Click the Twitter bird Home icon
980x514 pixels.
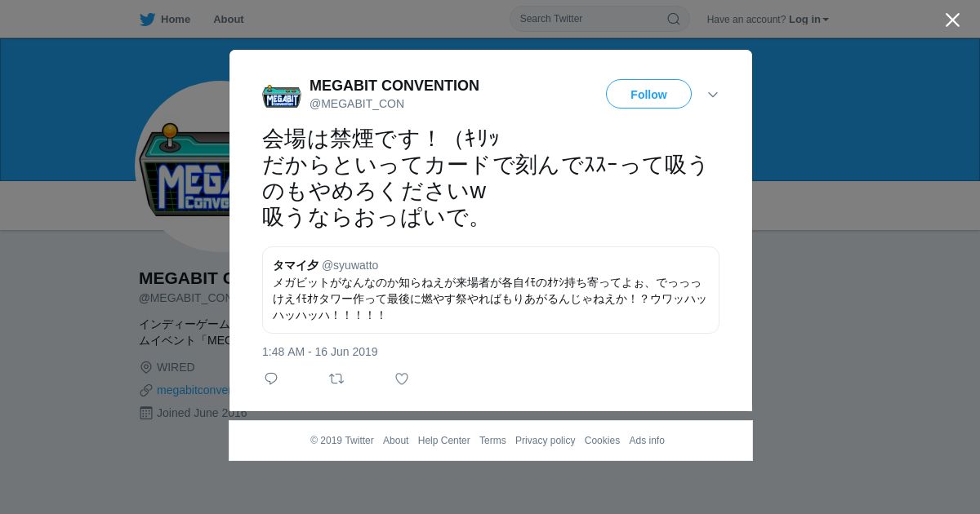click(147, 20)
